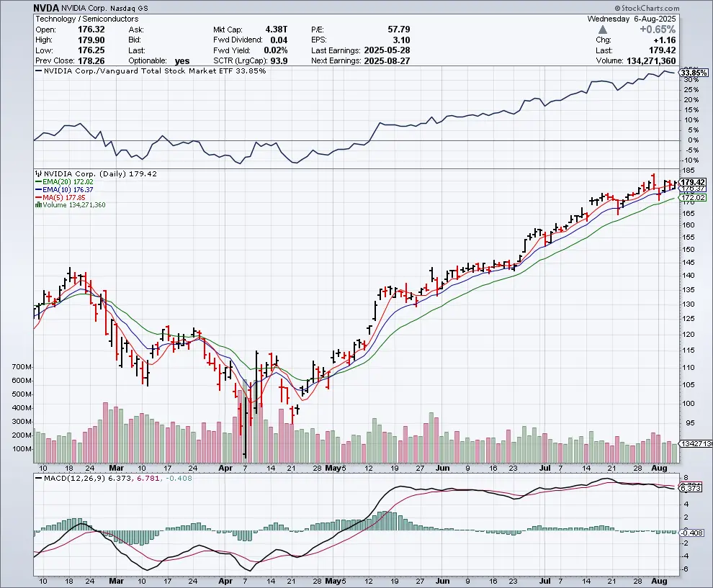Click the -10% relative-strength axis label
The height and width of the screenshot is (588, 713).
coord(690,160)
